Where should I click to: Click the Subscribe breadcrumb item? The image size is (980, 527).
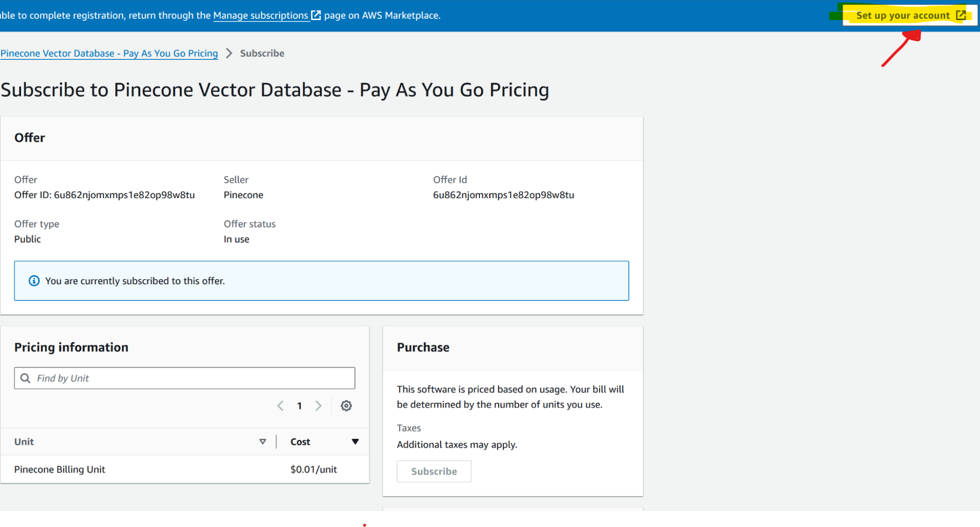262,53
